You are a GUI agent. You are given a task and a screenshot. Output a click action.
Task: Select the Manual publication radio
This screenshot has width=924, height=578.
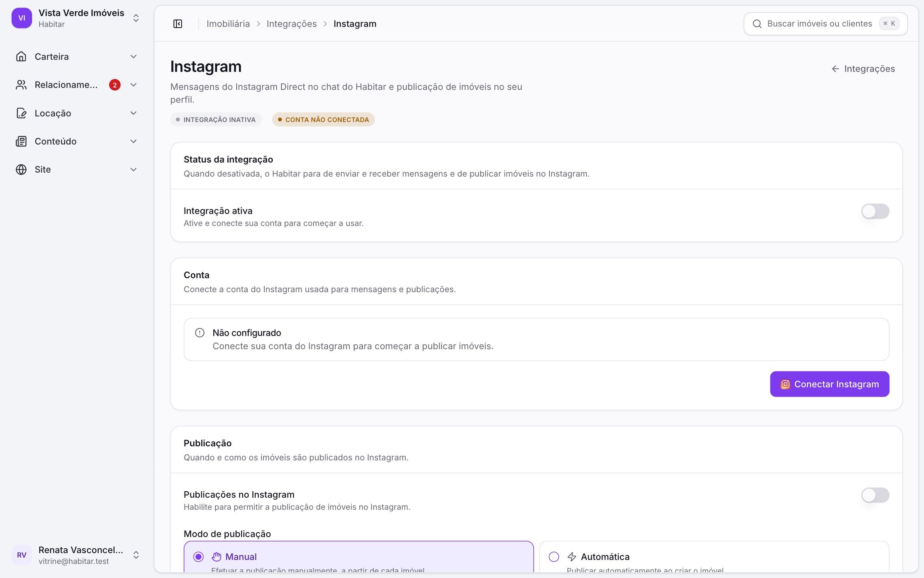(199, 557)
